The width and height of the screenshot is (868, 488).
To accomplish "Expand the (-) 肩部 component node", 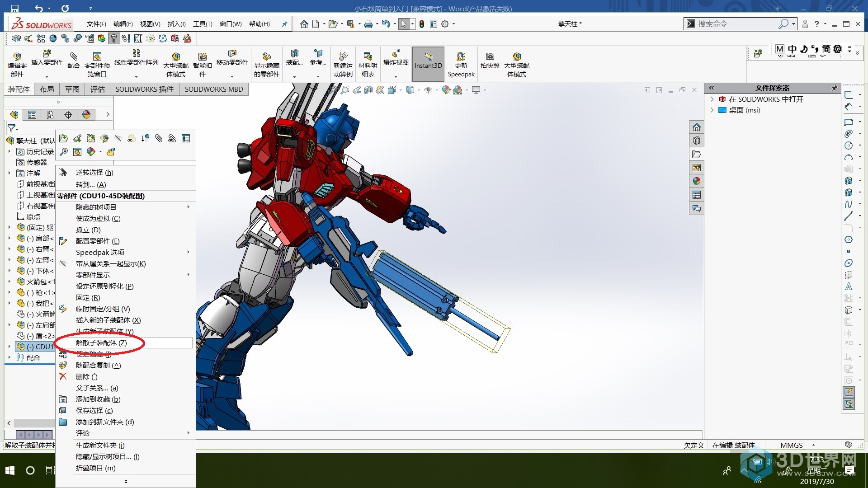I will (x=9, y=238).
